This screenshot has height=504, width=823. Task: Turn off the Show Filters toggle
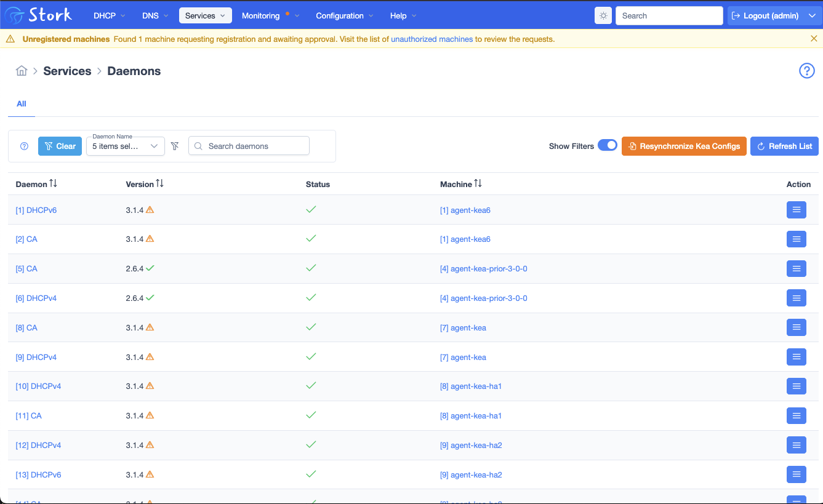pos(608,145)
